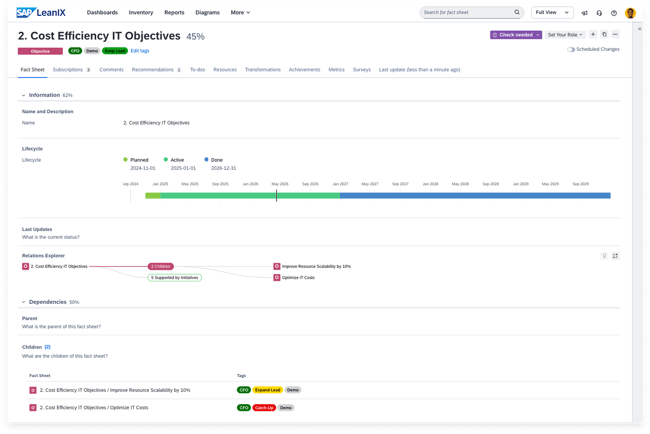Image resolution: width=650 pixels, height=434 pixels.
Task: Click the Name value 2. Cost Efficiency IT Objectives
Action: [156, 123]
